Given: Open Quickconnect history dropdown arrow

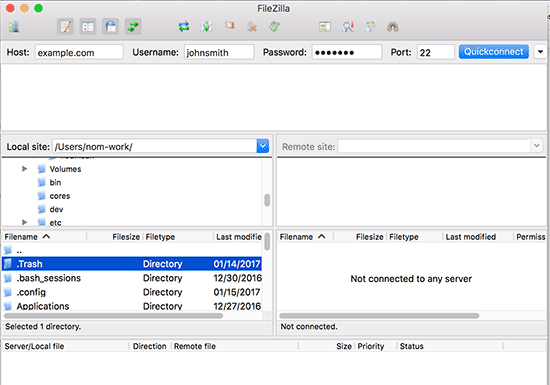Looking at the screenshot, I should pyautogui.click(x=540, y=52).
